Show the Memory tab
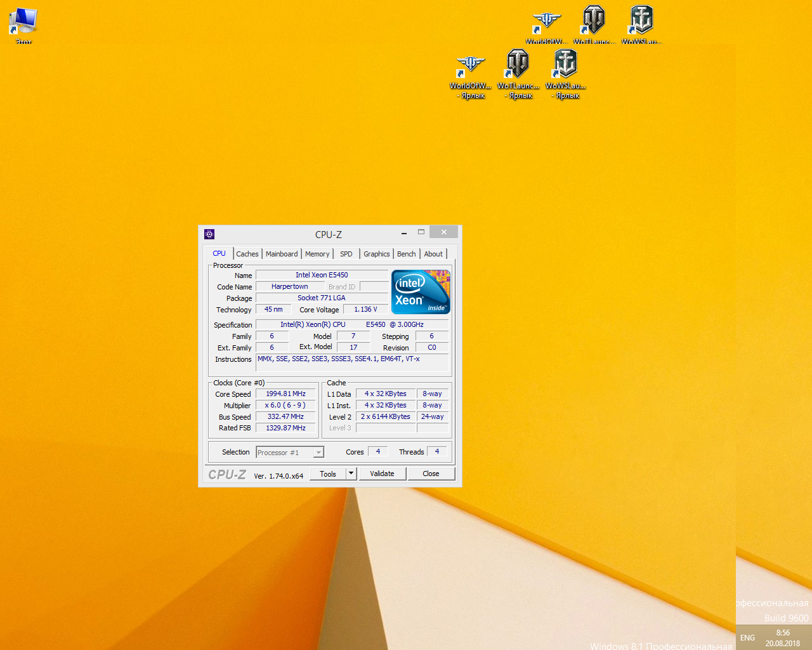This screenshot has width=812, height=650. (x=317, y=254)
